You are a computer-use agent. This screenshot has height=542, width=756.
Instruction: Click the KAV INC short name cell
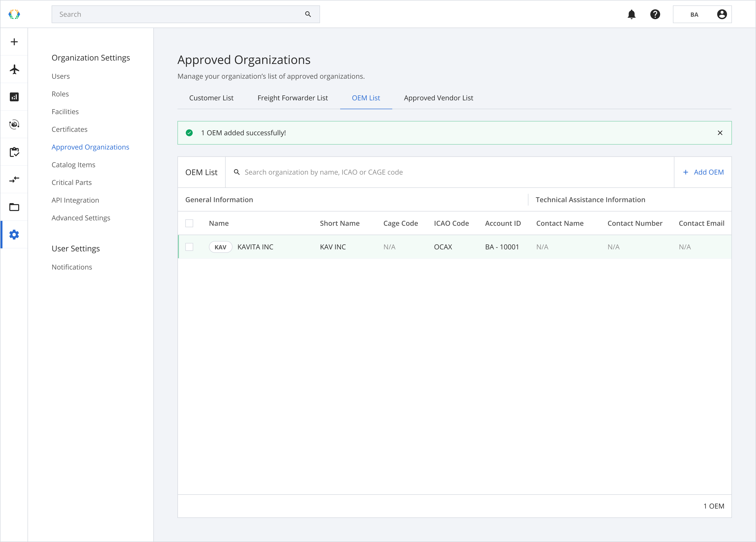(333, 247)
